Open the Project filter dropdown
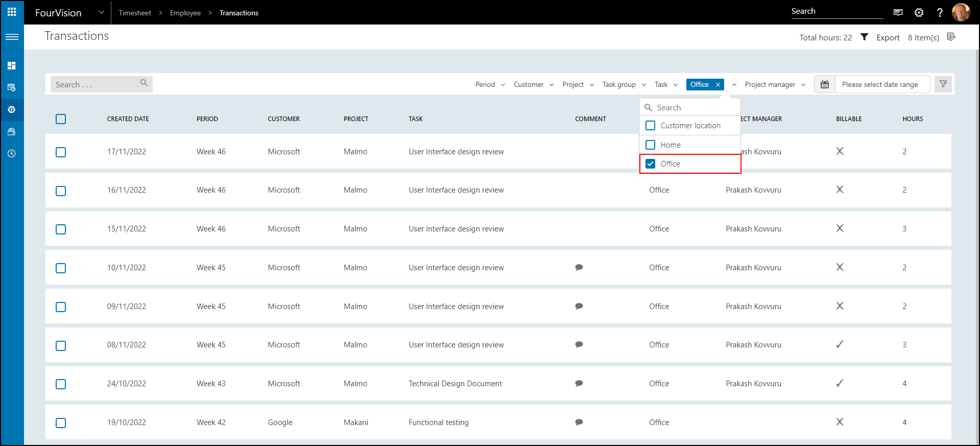The height and width of the screenshot is (446, 980). point(578,85)
